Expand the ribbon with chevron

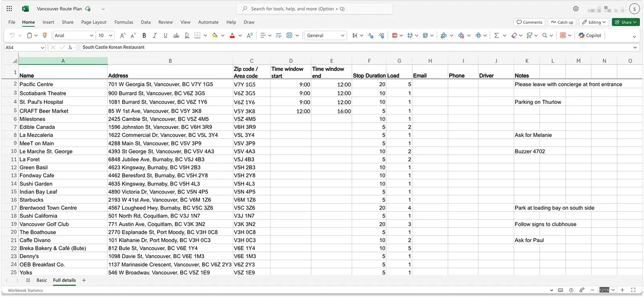point(634,36)
